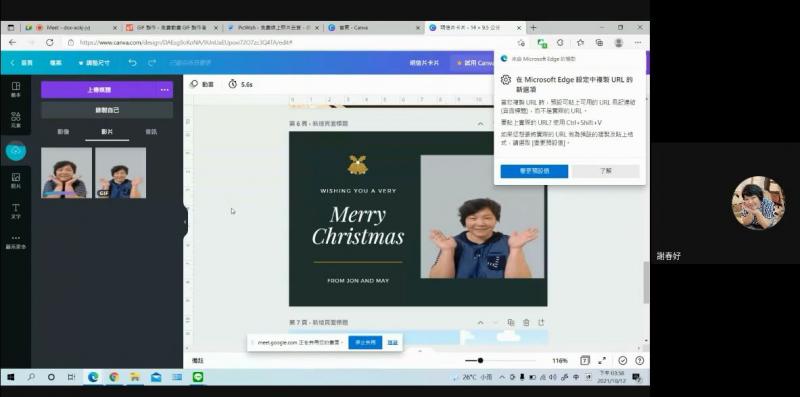Select the uploaded GIF thumbnail

pos(120,173)
